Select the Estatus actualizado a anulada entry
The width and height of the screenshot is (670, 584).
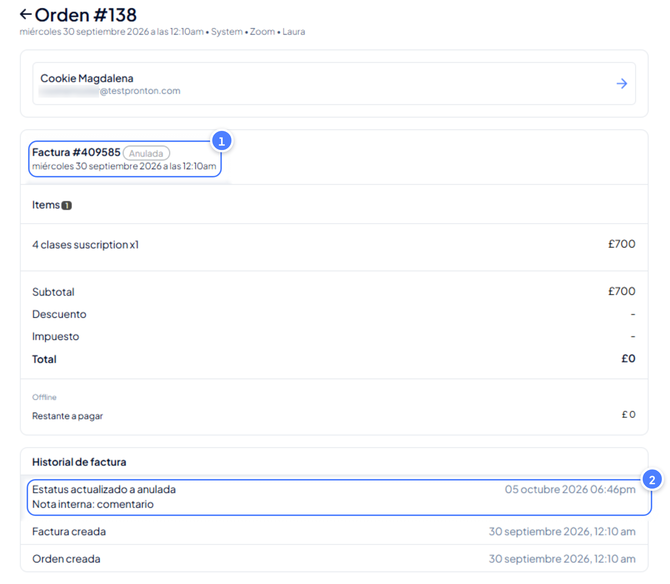coord(104,489)
